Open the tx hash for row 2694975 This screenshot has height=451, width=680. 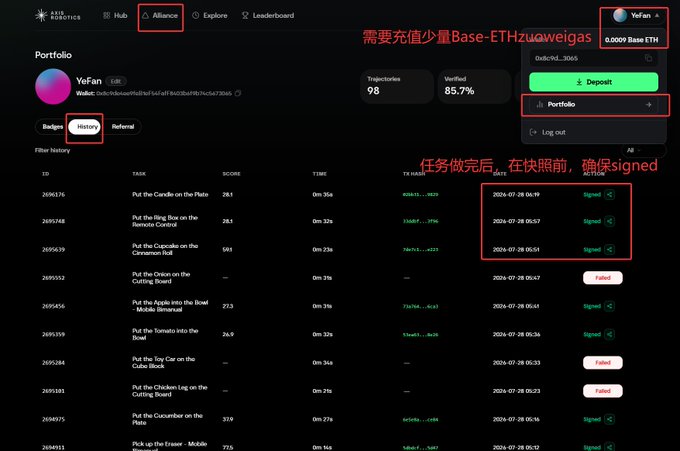(420, 419)
